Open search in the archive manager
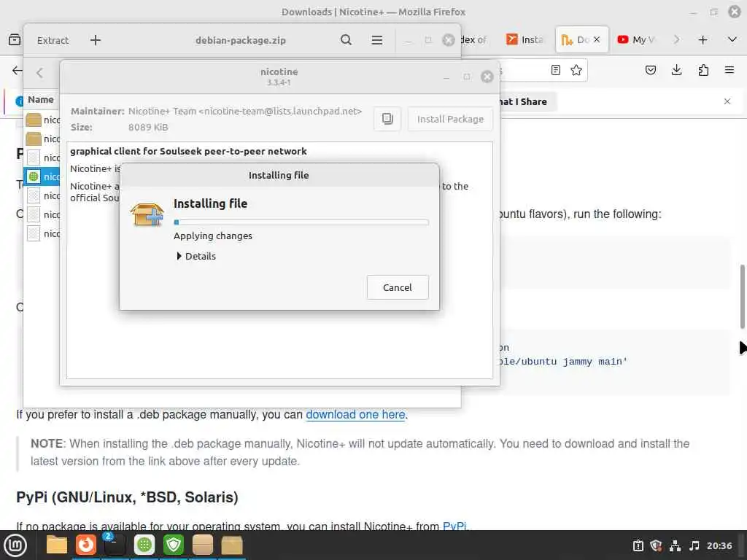 [346, 40]
